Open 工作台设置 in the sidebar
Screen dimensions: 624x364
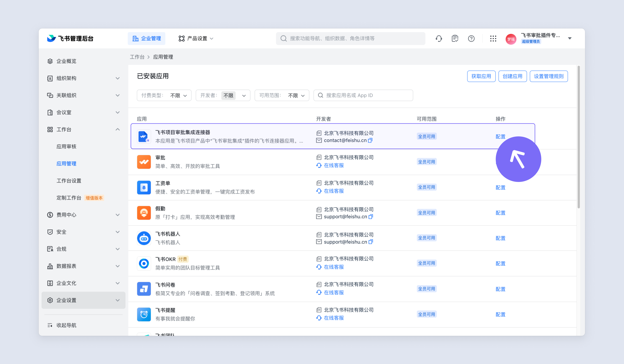(x=69, y=181)
